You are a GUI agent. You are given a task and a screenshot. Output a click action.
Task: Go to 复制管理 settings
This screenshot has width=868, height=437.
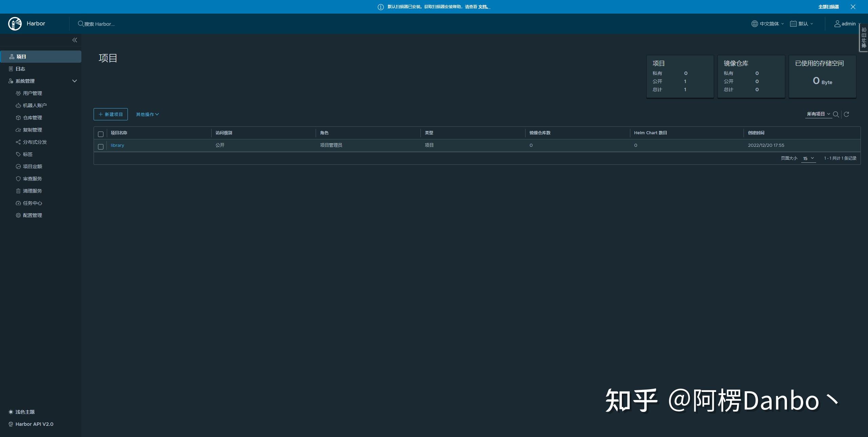coord(33,130)
